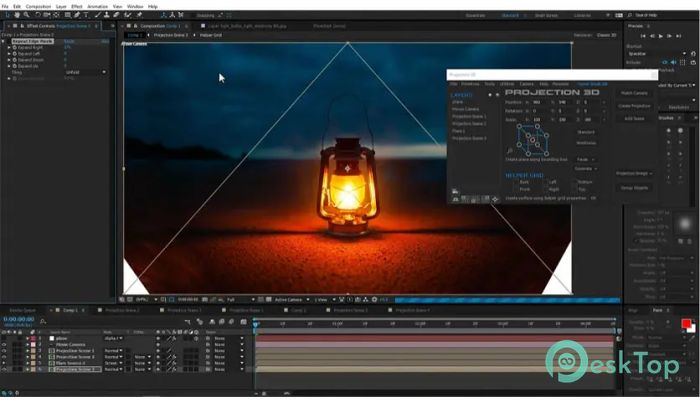Select the Rotation tool
The image size is (700, 400).
38,15
